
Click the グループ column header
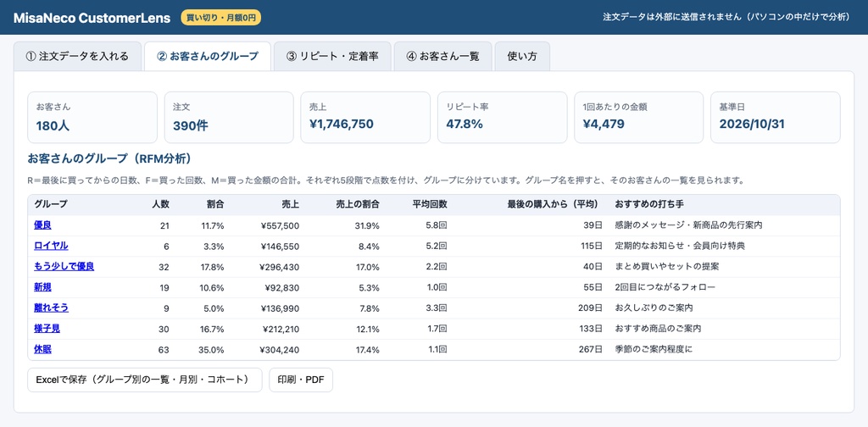click(51, 205)
